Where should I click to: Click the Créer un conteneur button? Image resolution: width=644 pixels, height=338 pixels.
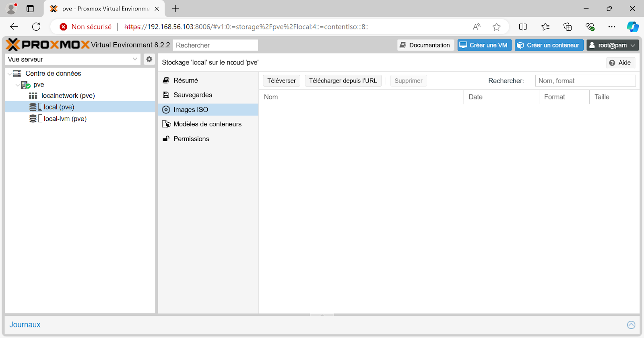pyautogui.click(x=549, y=45)
